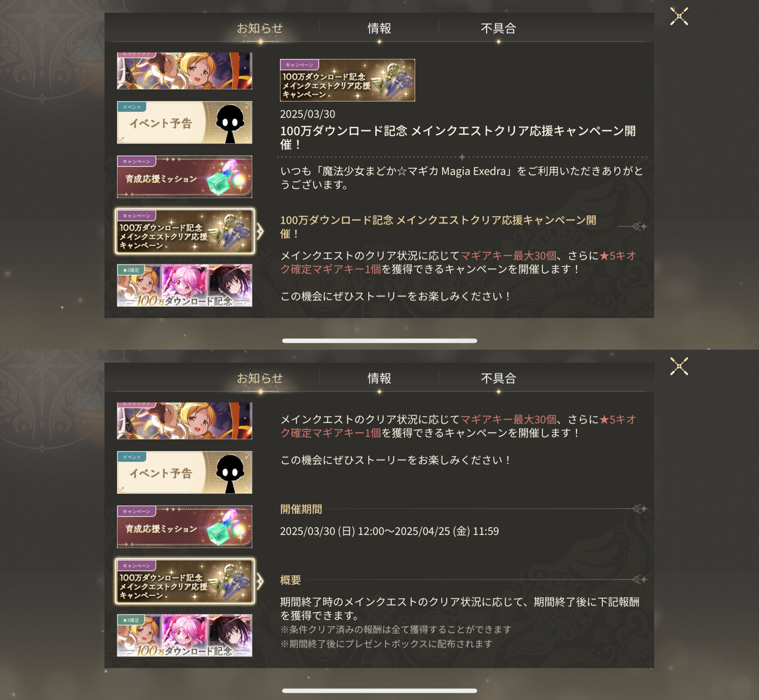The width and height of the screenshot is (759, 700).
Task: Open ★5確定 banner in lower list
Action: coord(184,636)
